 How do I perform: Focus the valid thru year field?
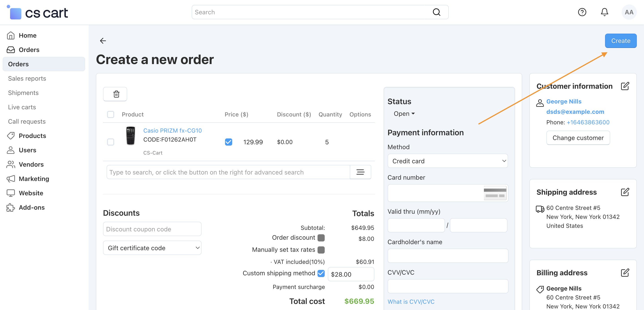coord(479,225)
